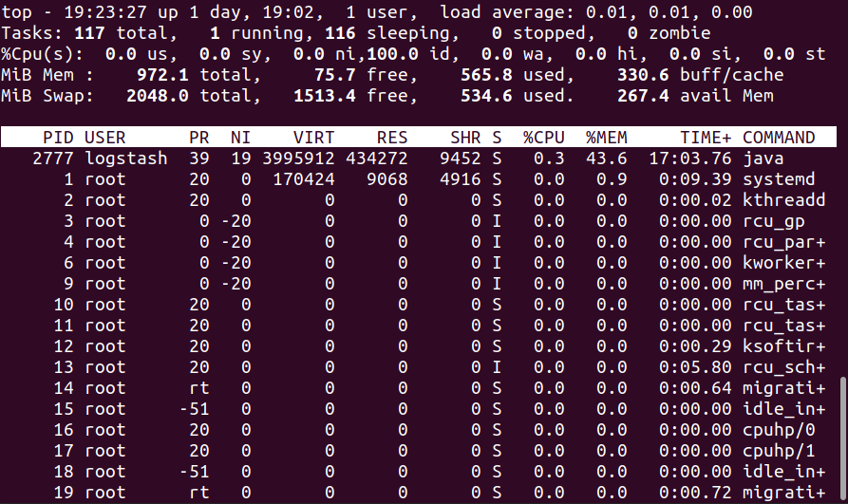
Task: Select the java command entry
Action: coord(763,159)
